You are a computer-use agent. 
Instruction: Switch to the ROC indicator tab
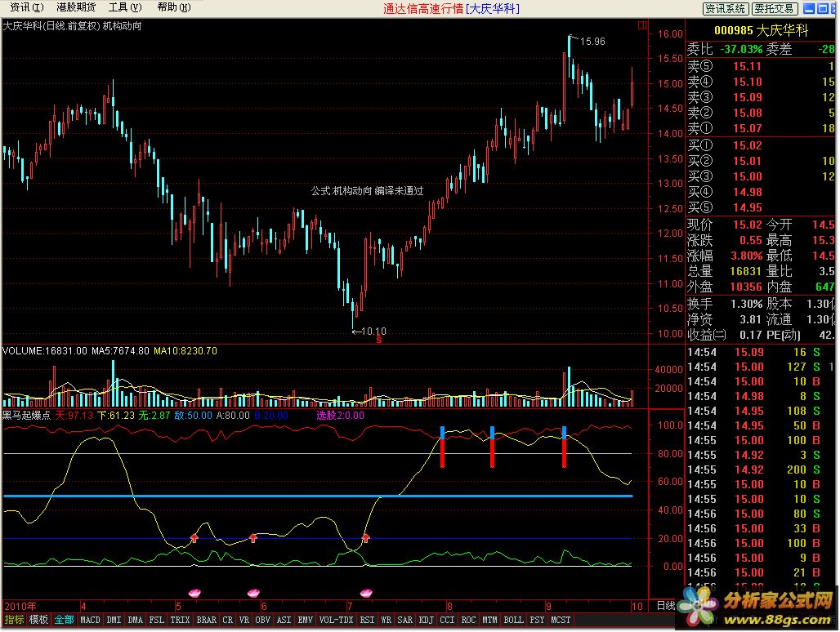click(x=468, y=620)
